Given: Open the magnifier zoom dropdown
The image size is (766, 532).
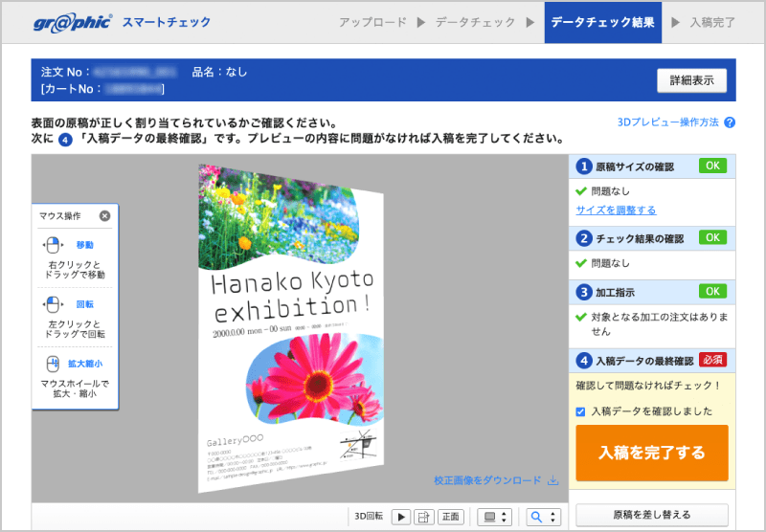Looking at the screenshot, I should [543, 517].
